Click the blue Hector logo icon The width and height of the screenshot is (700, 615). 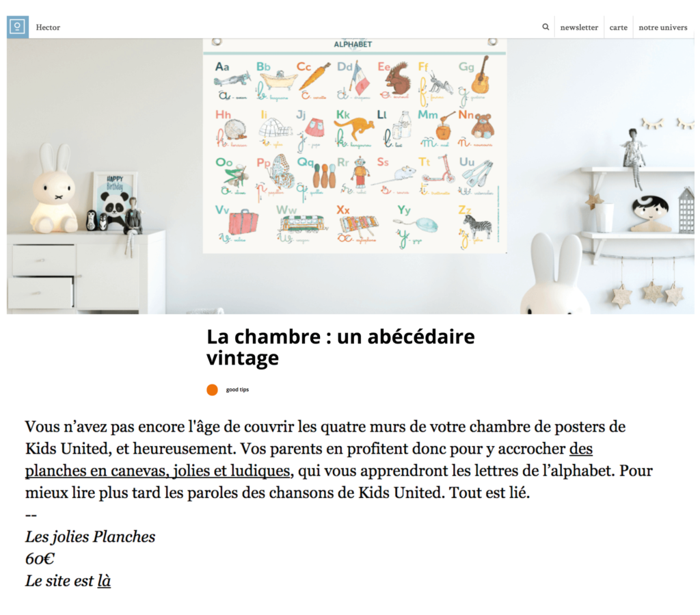click(17, 27)
